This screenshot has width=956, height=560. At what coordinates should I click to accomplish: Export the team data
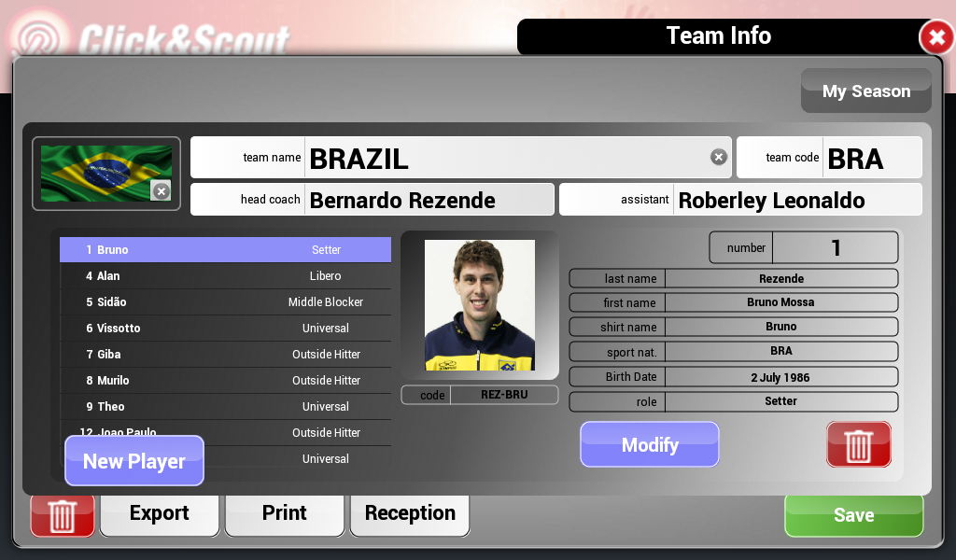[159, 513]
